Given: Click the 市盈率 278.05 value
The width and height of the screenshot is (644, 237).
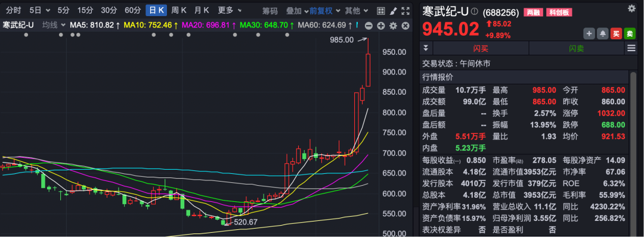Looking at the screenshot, I should point(544,160).
